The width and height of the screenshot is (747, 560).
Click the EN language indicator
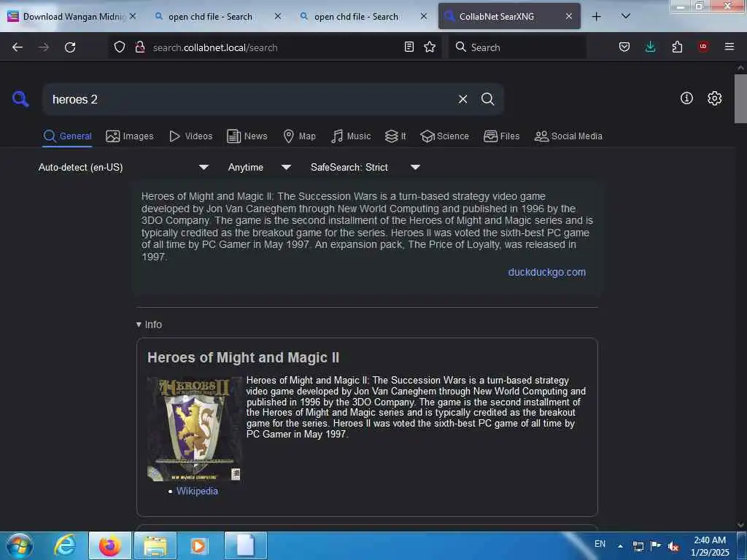pyautogui.click(x=600, y=544)
